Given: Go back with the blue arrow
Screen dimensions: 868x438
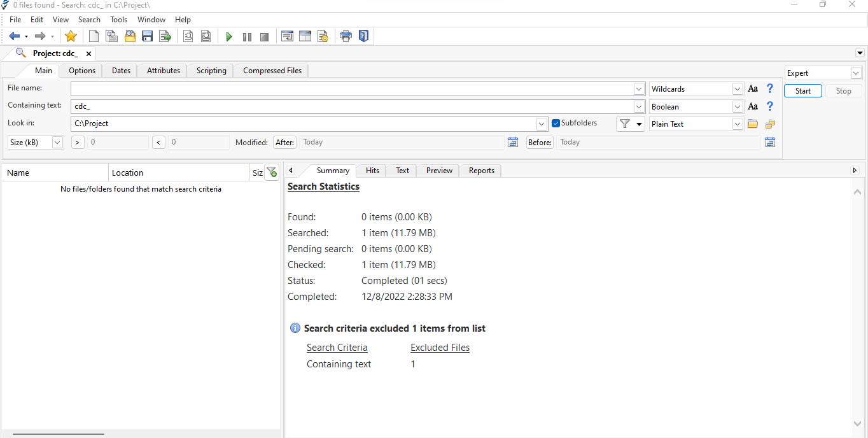Looking at the screenshot, I should [x=14, y=36].
